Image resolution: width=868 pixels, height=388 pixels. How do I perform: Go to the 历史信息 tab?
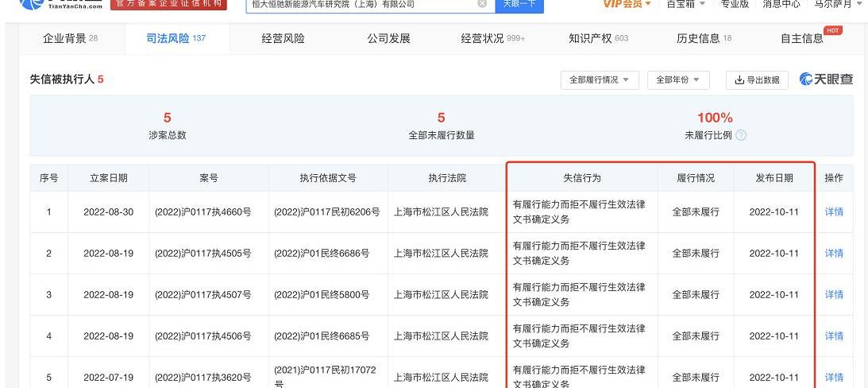coord(704,39)
